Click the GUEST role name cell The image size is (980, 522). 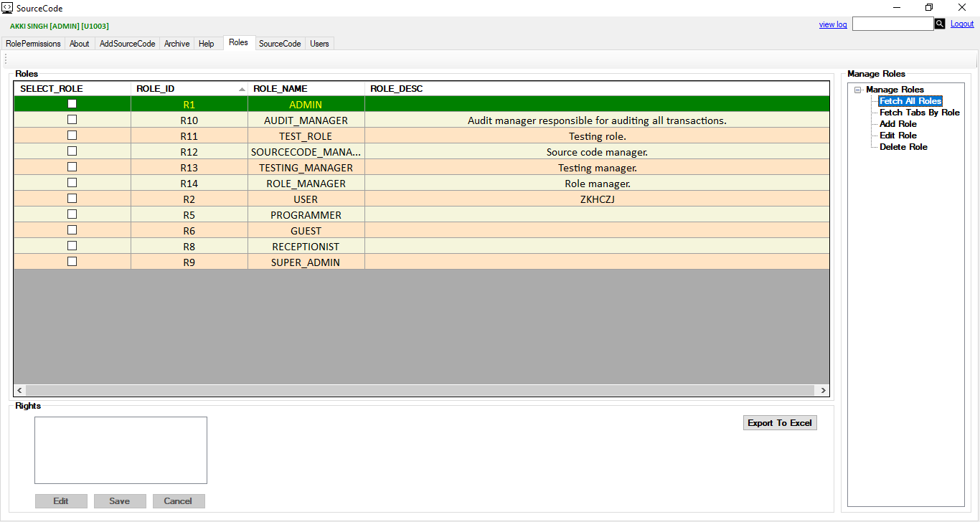306,231
